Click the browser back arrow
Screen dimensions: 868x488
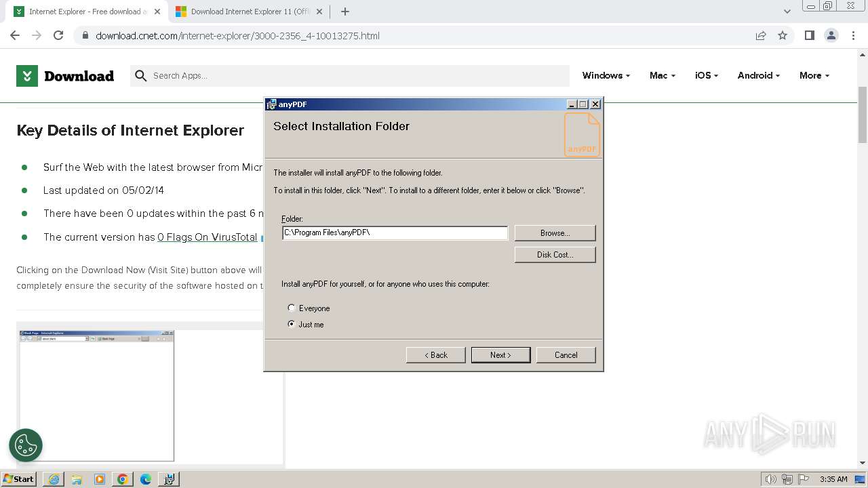15,35
